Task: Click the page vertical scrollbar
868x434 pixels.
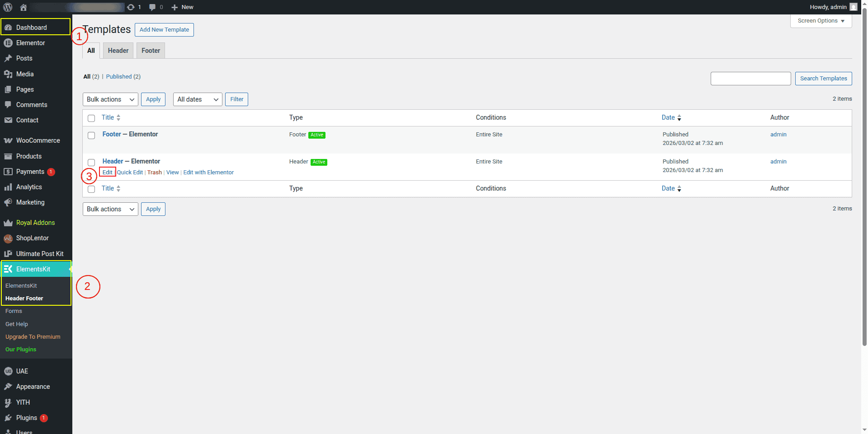Action: (864, 181)
